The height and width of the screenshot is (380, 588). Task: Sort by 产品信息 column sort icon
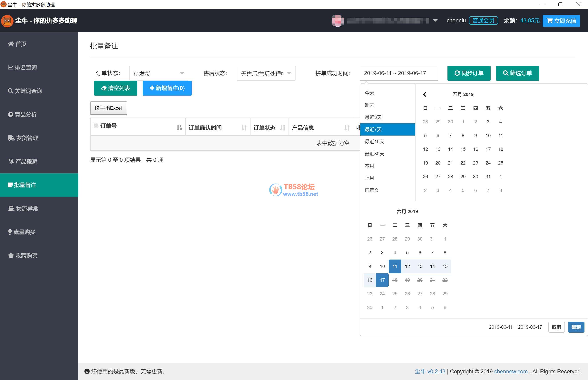pos(347,128)
